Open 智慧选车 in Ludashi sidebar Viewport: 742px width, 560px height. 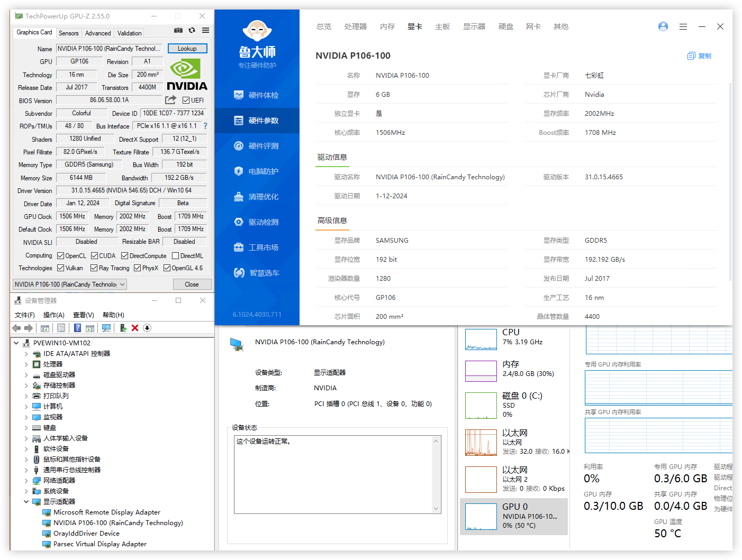pyautogui.click(x=257, y=273)
